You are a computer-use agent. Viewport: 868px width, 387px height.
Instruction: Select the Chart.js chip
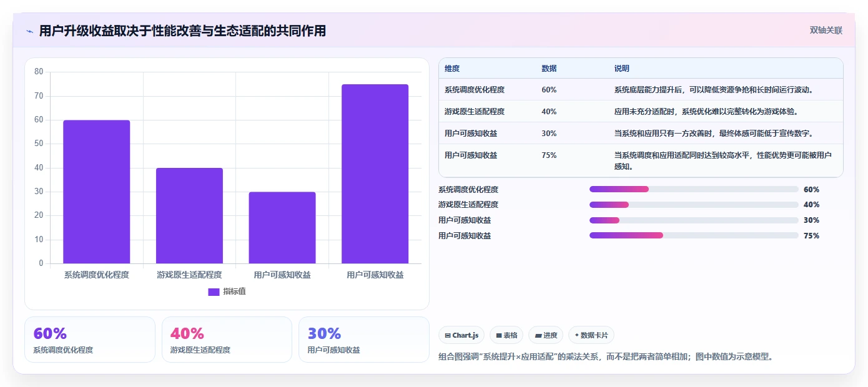click(461, 335)
